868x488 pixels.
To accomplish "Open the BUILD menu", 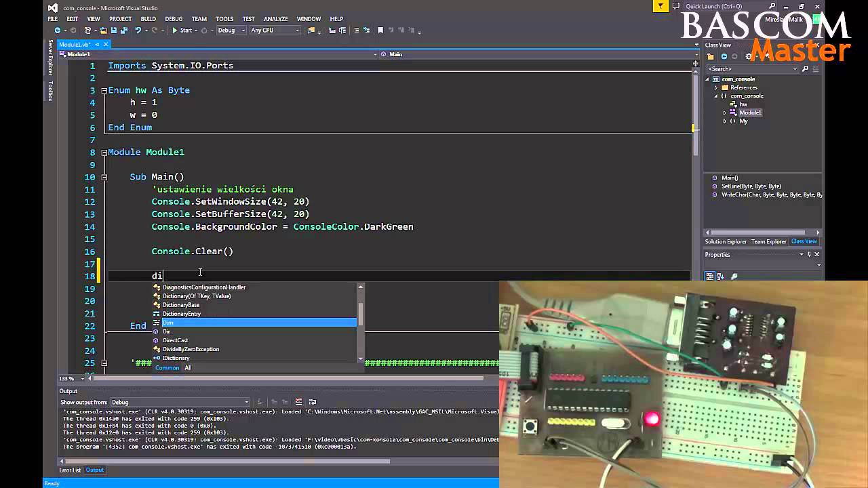I will 148,19.
